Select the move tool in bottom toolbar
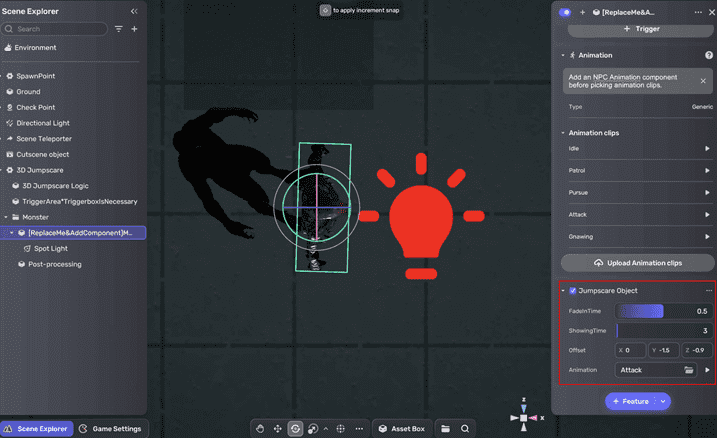Screen dimensions: 717x438 (x=278, y=429)
